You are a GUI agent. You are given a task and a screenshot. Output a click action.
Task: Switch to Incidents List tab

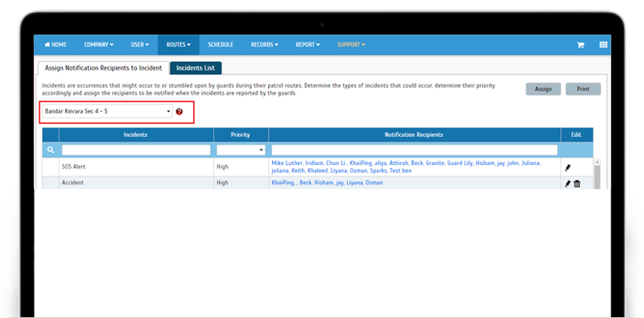coord(196,68)
